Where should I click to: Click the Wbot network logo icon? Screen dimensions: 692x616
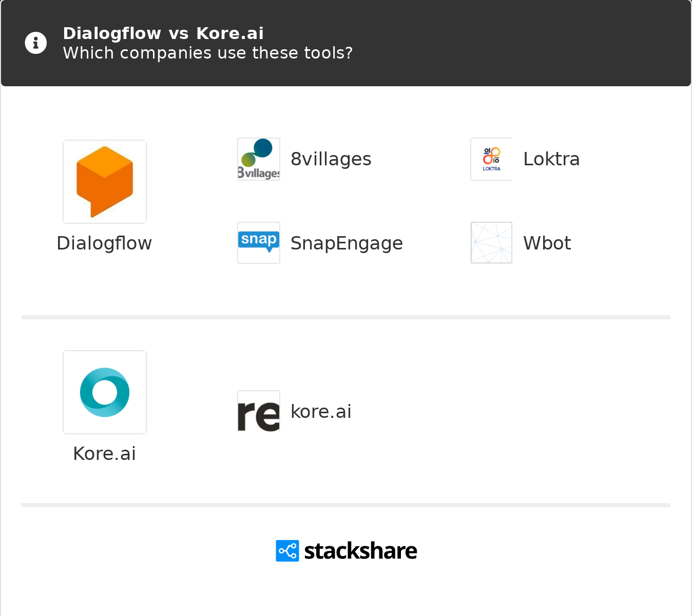[x=491, y=242]
